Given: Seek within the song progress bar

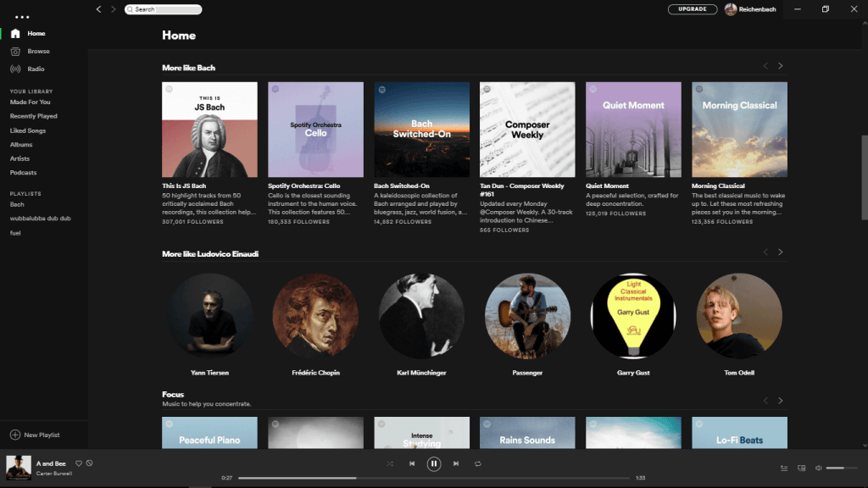Looking at the screenshot, I should pyautogui.click(x=434, y=478).
